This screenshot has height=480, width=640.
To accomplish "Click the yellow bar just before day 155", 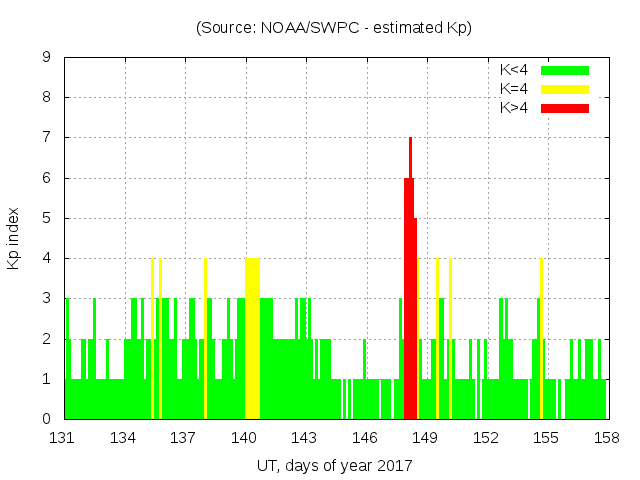I will (541, 340).
